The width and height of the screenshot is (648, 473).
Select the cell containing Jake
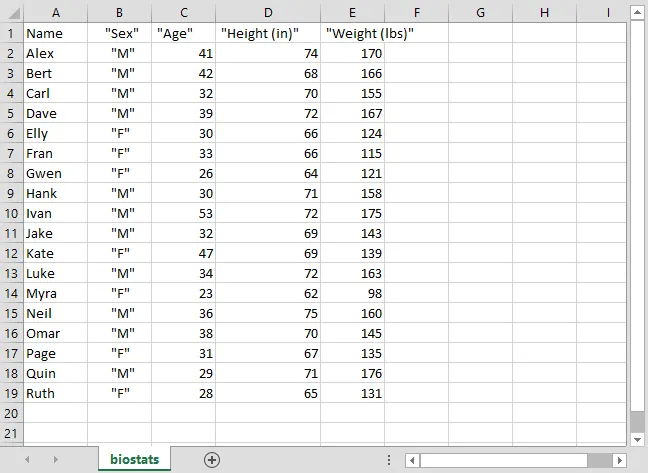(55, 233)
